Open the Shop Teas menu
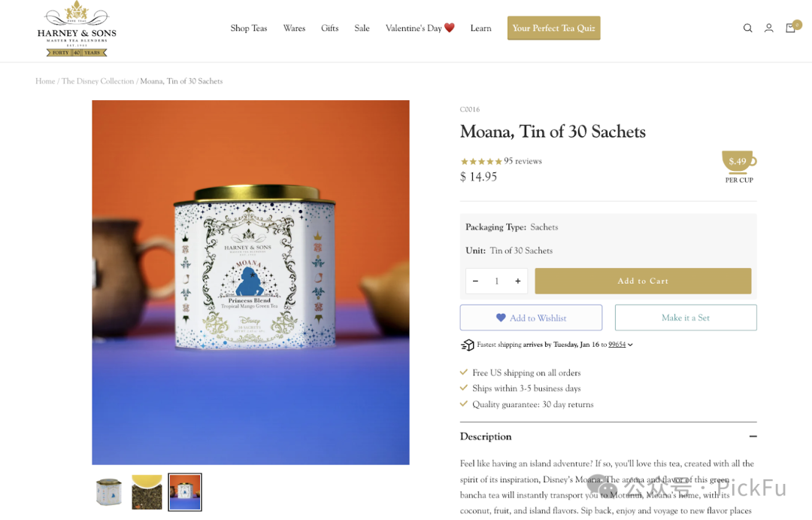 tap(249, 29)
